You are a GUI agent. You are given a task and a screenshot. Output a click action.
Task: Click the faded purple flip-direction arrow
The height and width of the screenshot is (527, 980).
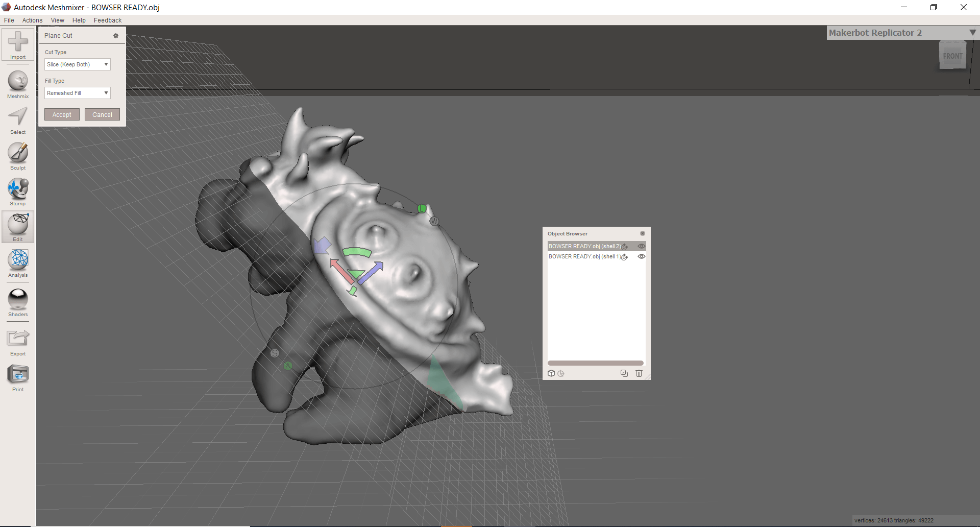coord(322,245)
